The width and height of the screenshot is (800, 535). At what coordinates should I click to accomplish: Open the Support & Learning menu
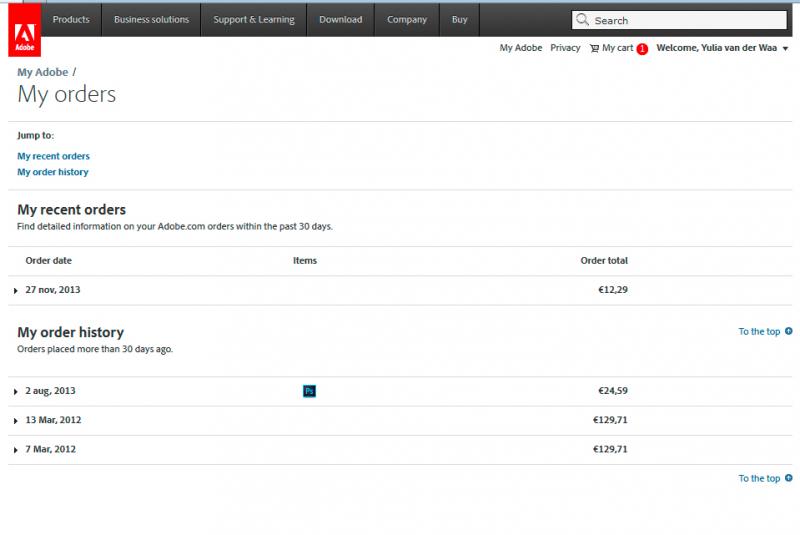tap(254, 19)
